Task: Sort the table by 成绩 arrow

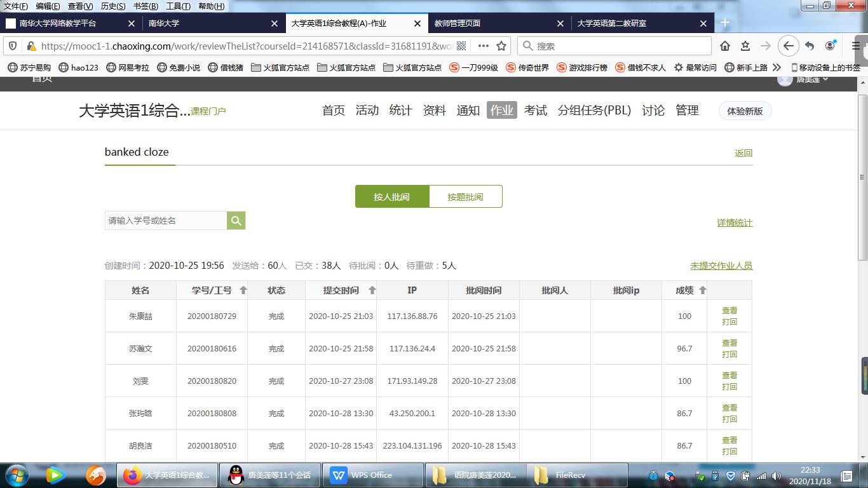Action: point(703,290)
